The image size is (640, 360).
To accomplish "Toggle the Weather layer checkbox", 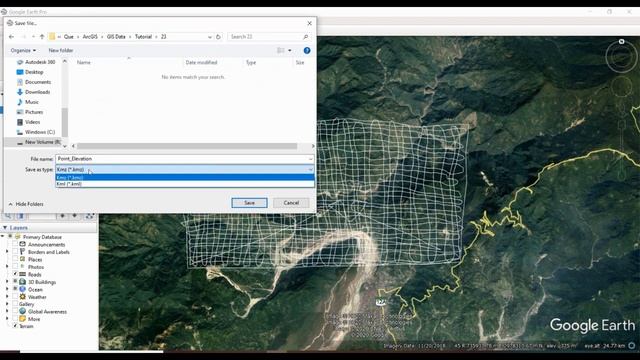I will [x=15, y=297].
